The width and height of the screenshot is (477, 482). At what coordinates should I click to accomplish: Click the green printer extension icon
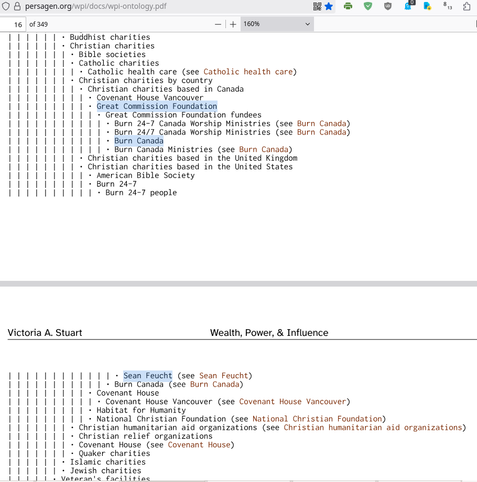coord(348,6)
